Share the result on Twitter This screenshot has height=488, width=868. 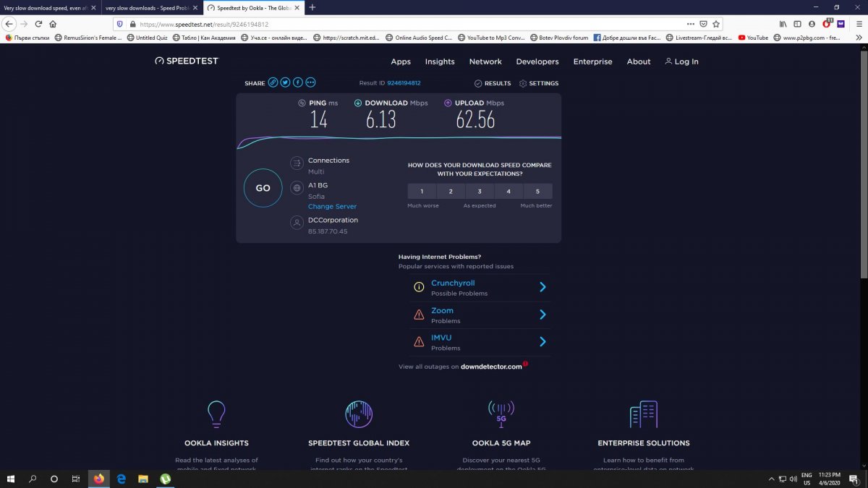[285, 82]
